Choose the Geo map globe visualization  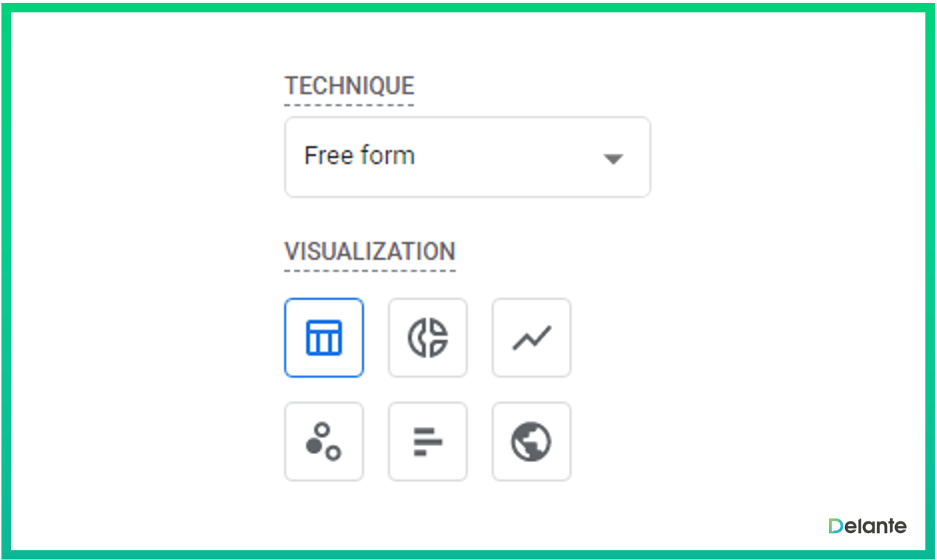[531, 442]
